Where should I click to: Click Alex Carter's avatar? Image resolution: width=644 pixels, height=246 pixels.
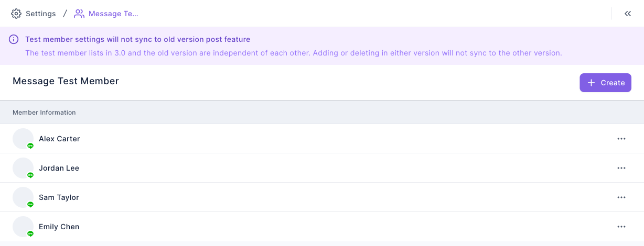coord(23,139)
